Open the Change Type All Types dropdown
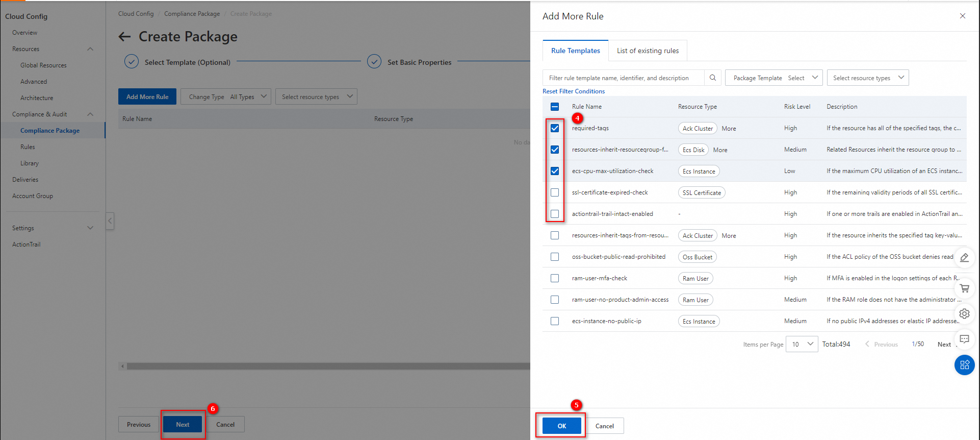 tap(226, 96)
